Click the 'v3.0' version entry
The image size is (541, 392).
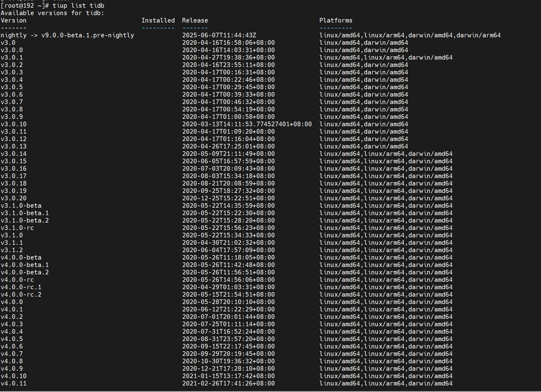click(8, 43)
